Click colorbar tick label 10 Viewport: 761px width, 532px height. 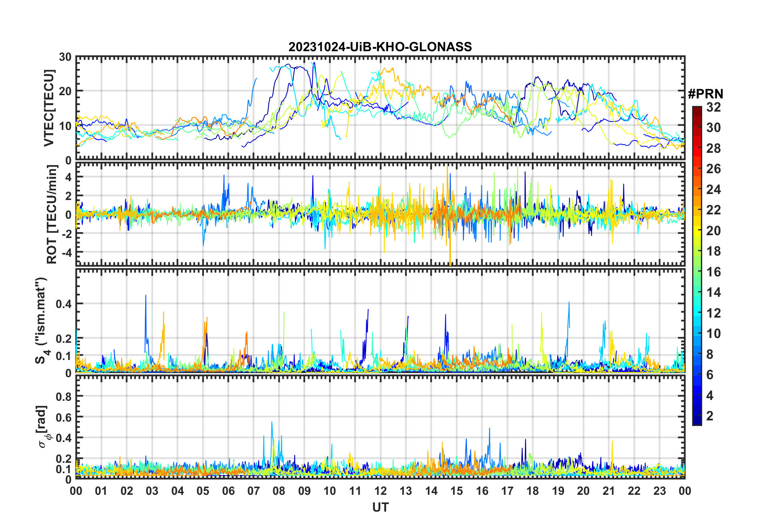[x=713, y=334]
